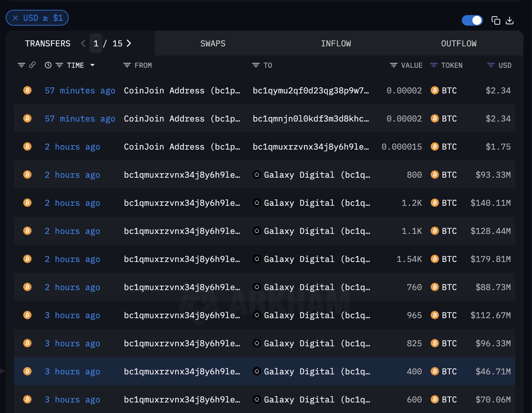Filter by the VALUE column
532x413 pixels.
point(394,65)
